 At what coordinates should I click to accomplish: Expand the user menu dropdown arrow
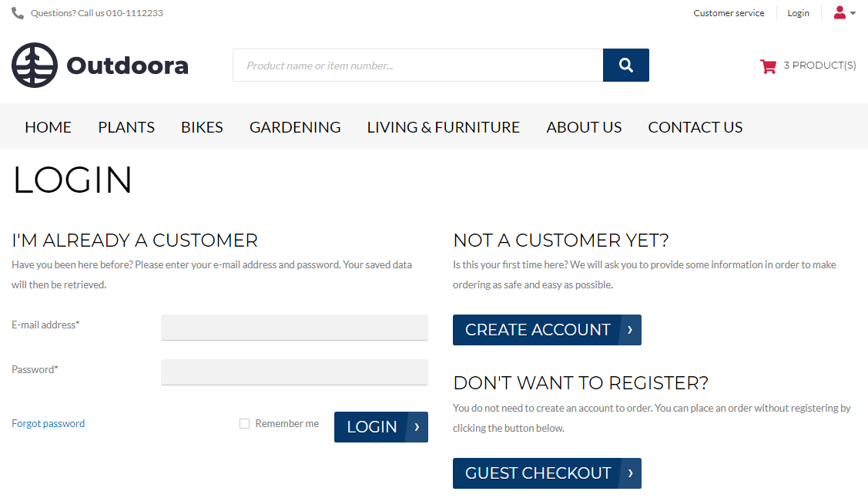(x=853, y=13)
